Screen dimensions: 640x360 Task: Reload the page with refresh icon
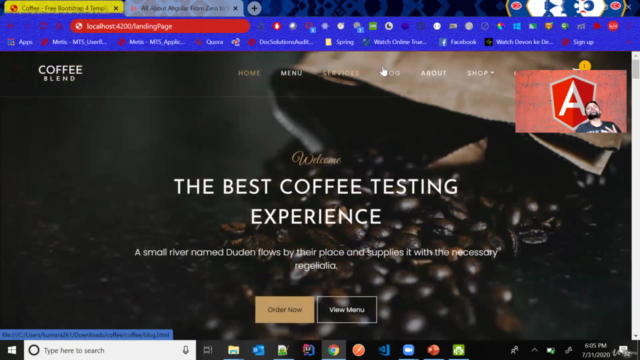(43, 26)
